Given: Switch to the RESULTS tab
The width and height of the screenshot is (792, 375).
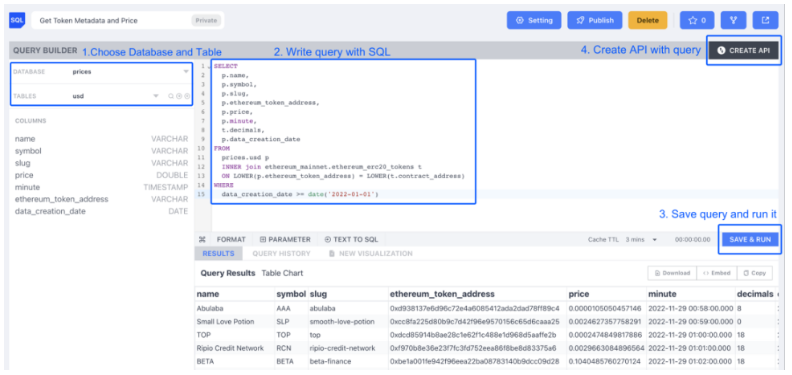Looking at the screenshot, I should pyautogui.click(x=218, y=253).
